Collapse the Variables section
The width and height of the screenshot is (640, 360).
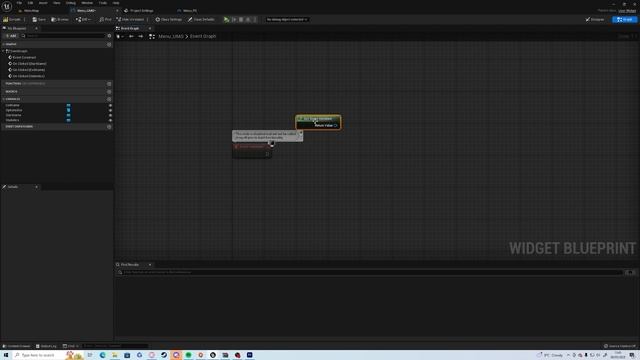[4, 99]
